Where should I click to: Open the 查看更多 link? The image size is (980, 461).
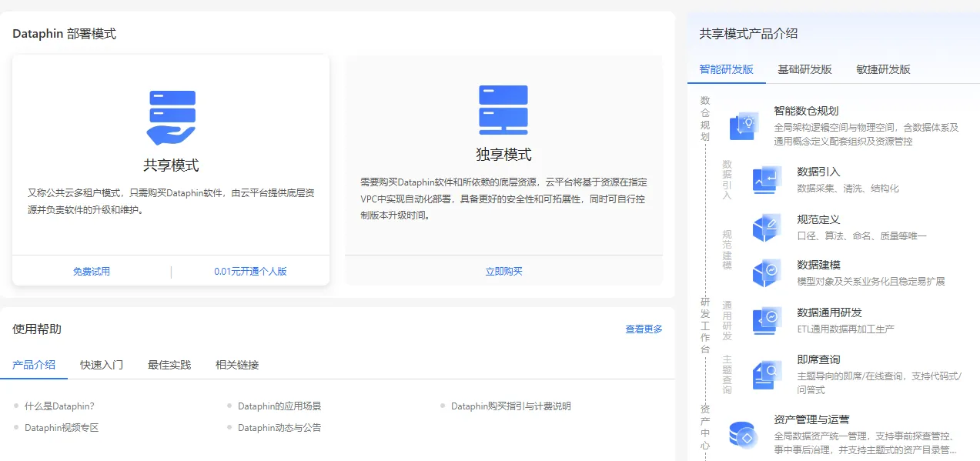[x=644, y=329]
